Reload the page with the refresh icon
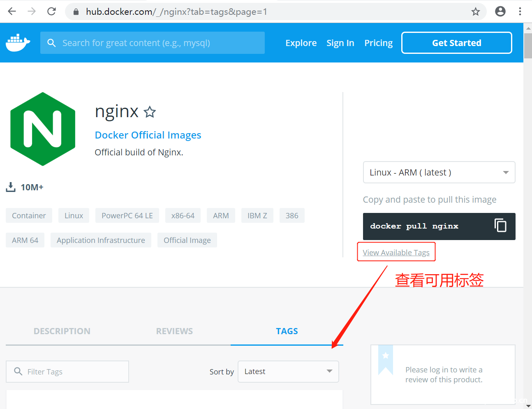 (x=51, y=11)
